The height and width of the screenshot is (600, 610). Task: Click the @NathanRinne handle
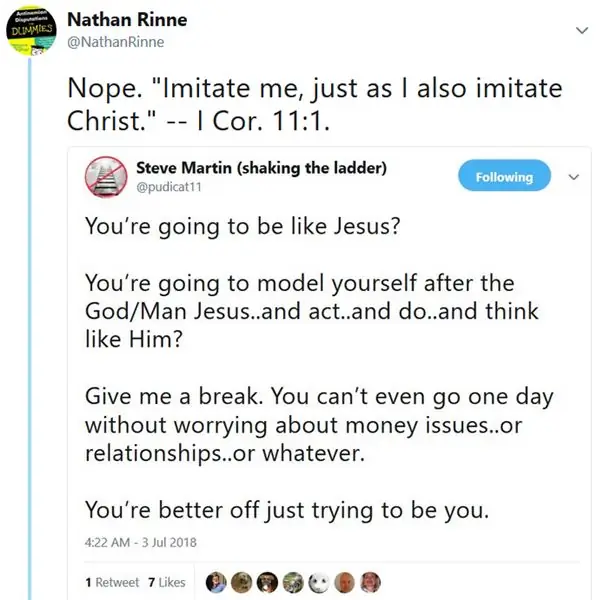(x=114, y=41)
